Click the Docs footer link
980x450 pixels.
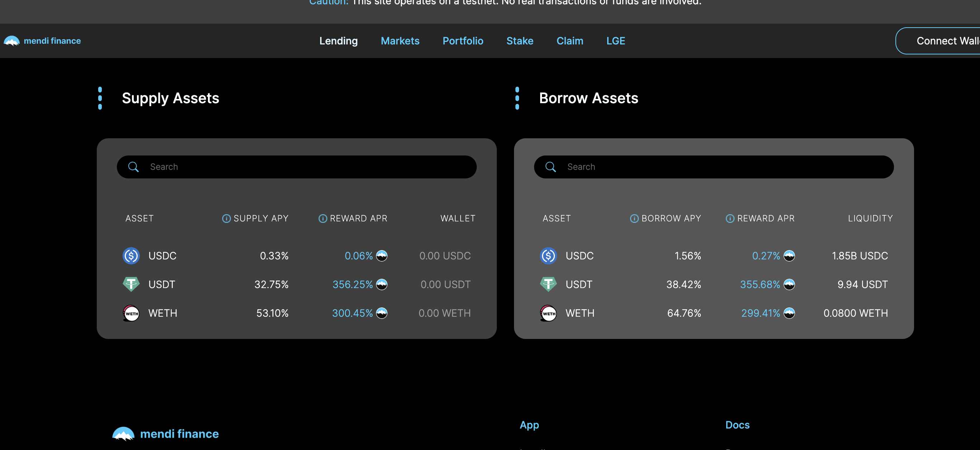click(737, 425)
